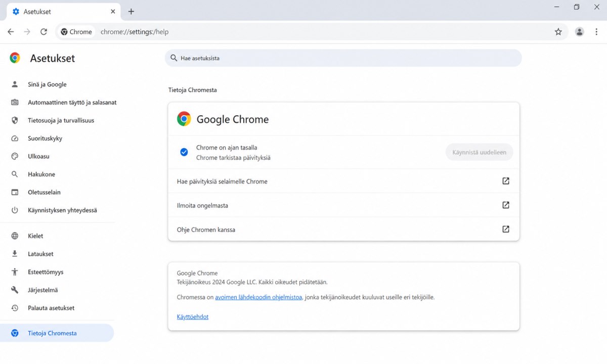Viewport: 607px width, 364px height.
Task: Click the restore icon beside Palauta asetukset
Action: coord(15,308)
